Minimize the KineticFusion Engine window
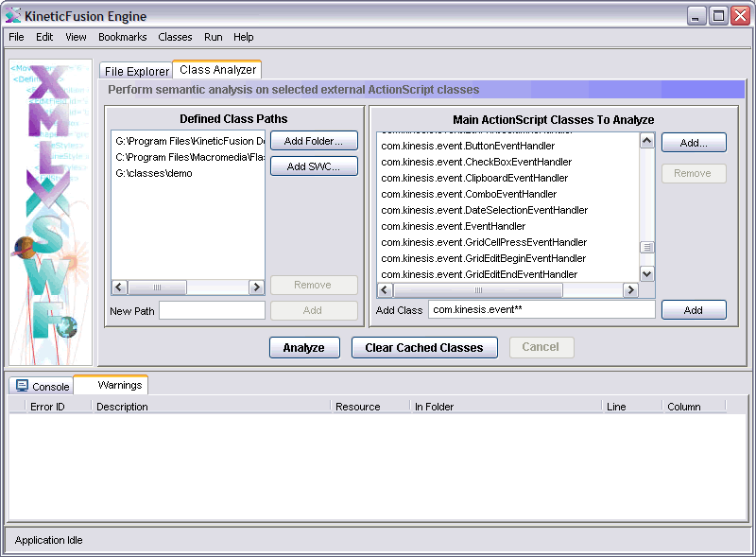 696,16
